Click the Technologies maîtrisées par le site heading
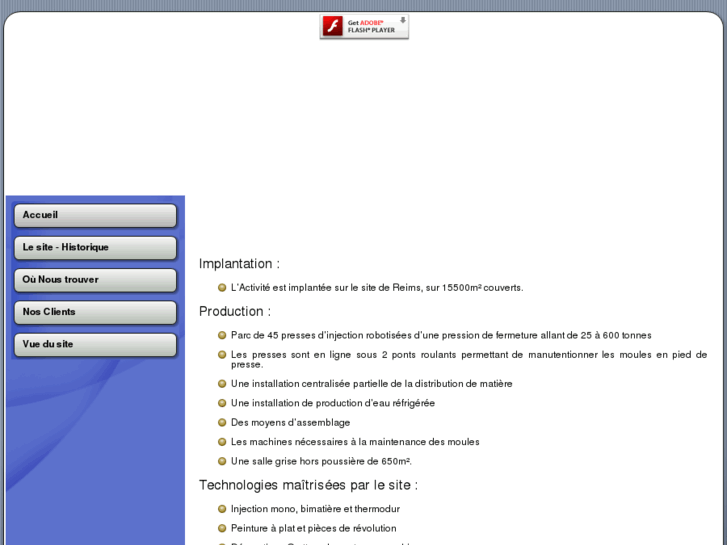The image size is (727, 545). 308,485
